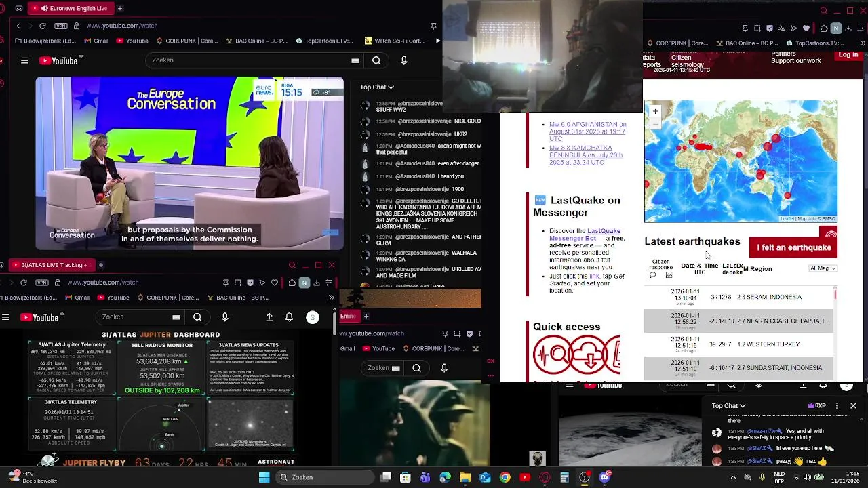
Task: Open Google Chrome from the taskbar
Action: (x=505, y=477)
